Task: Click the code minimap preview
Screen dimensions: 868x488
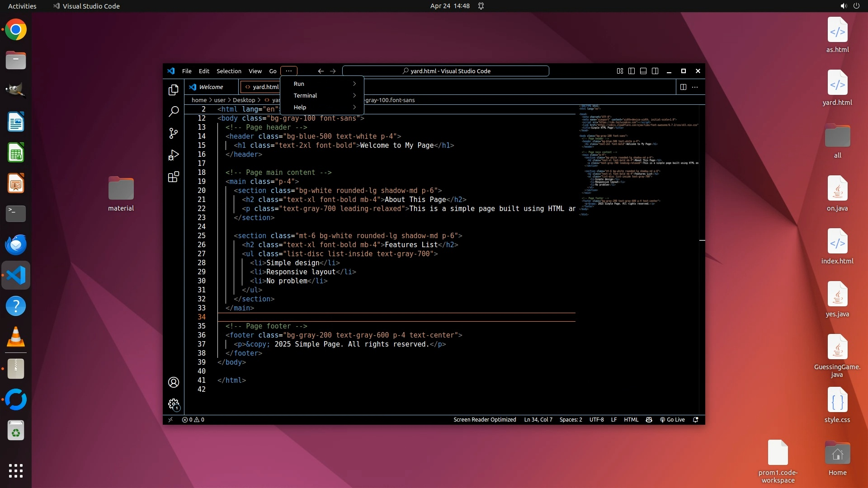Action: (x=638, y=158)
